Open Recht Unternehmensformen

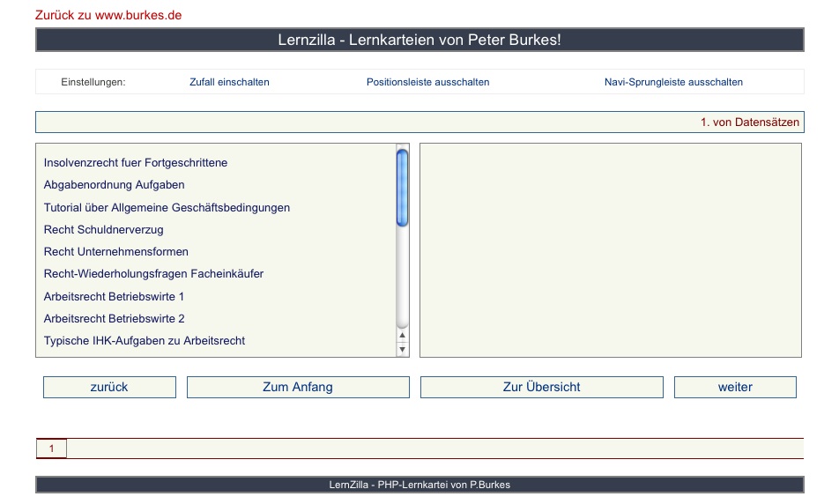[x=116, y=251]
